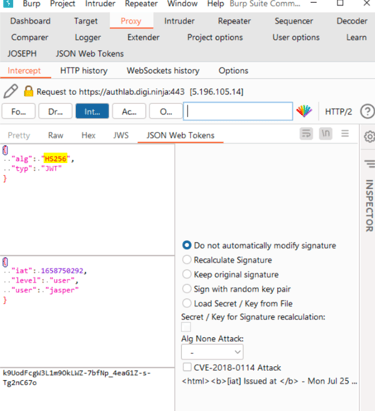Screen dimensions: 375x411
Task: Click the Intercept is on button
Action: coord(92,111)
